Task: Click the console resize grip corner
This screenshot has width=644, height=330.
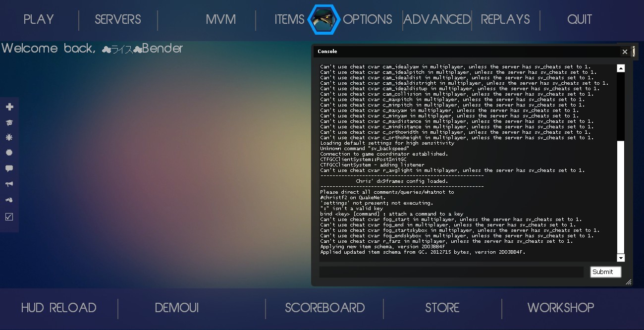Action: 629,282
